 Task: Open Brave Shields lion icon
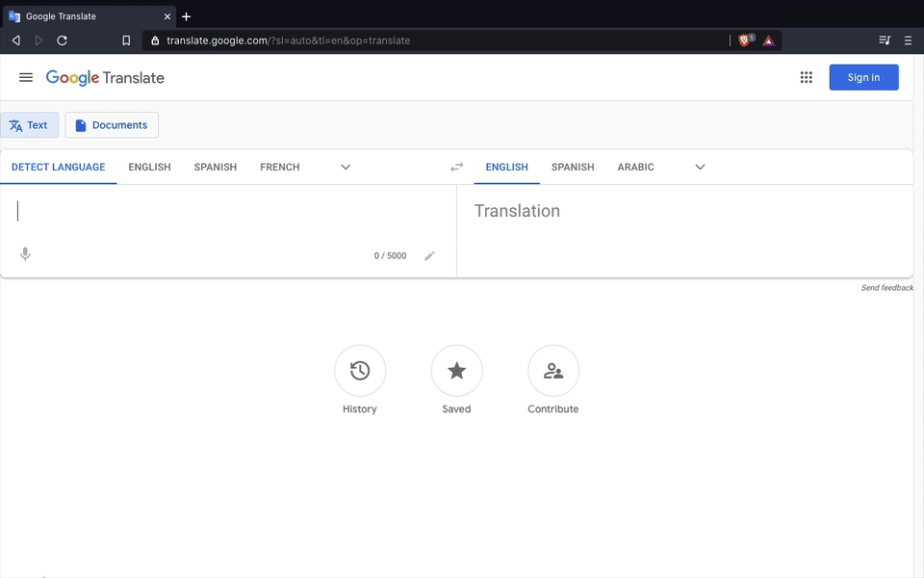point(745,40)
